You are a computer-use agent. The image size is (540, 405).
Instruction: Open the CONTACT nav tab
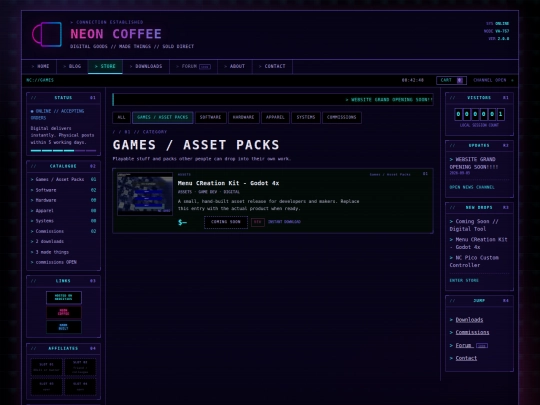[x=272, y=66]
